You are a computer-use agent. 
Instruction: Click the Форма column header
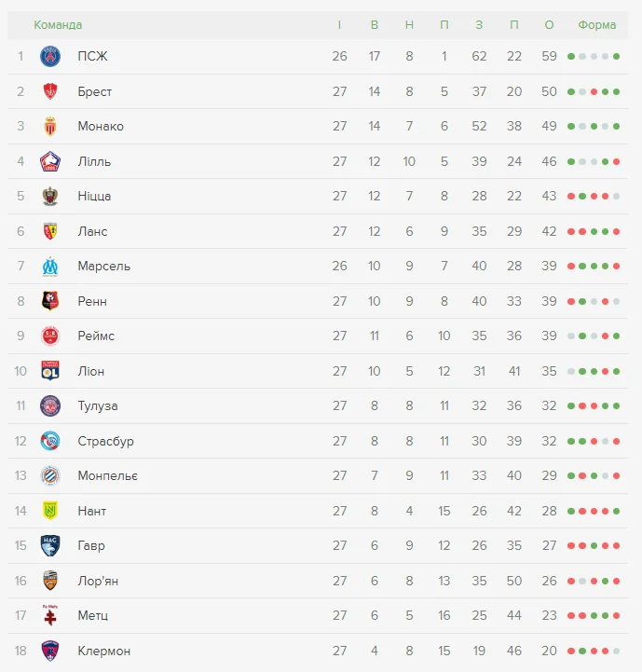(x=596, y=24)
